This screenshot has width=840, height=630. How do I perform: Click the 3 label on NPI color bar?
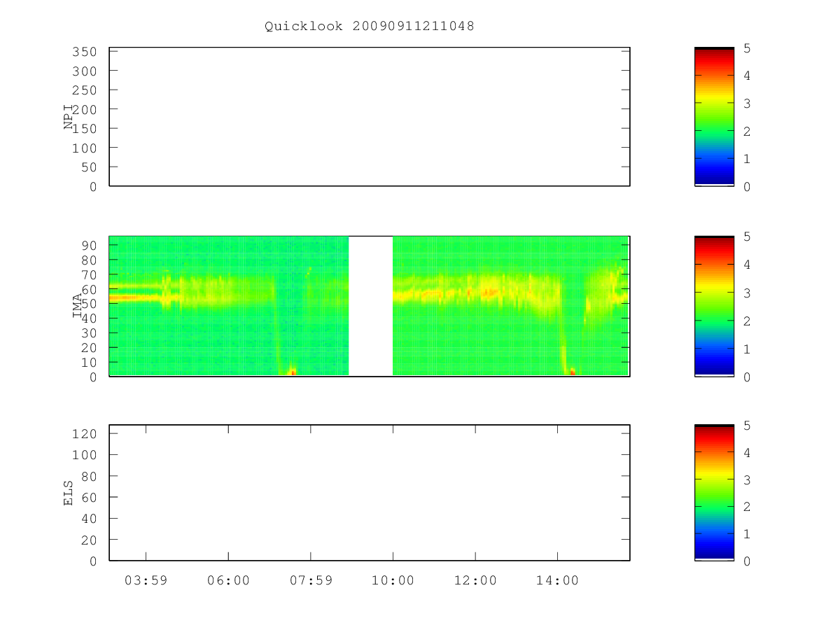tap(748, 104)
